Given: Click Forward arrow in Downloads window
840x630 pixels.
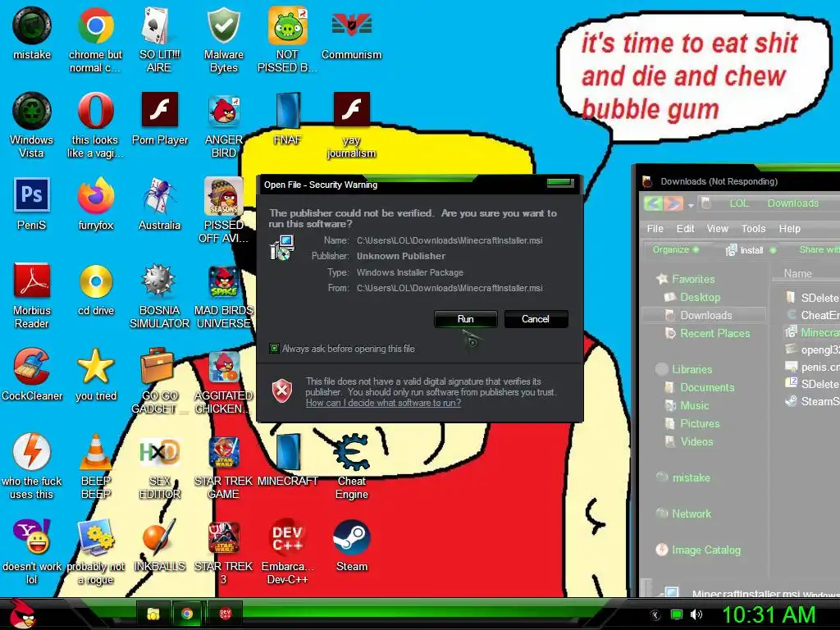Looking at the screenshot, I should (x=673, y=203).
